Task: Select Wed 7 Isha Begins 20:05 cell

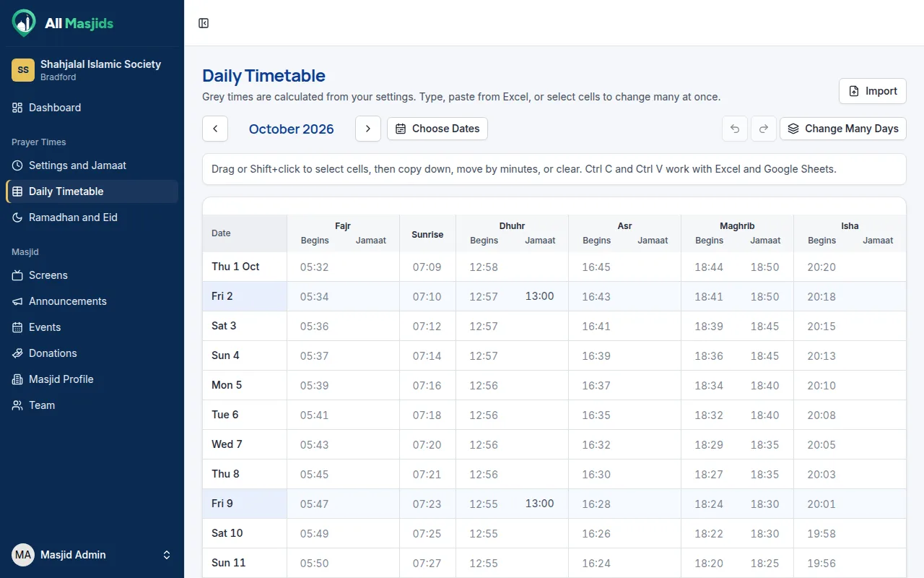Action: 821,444
